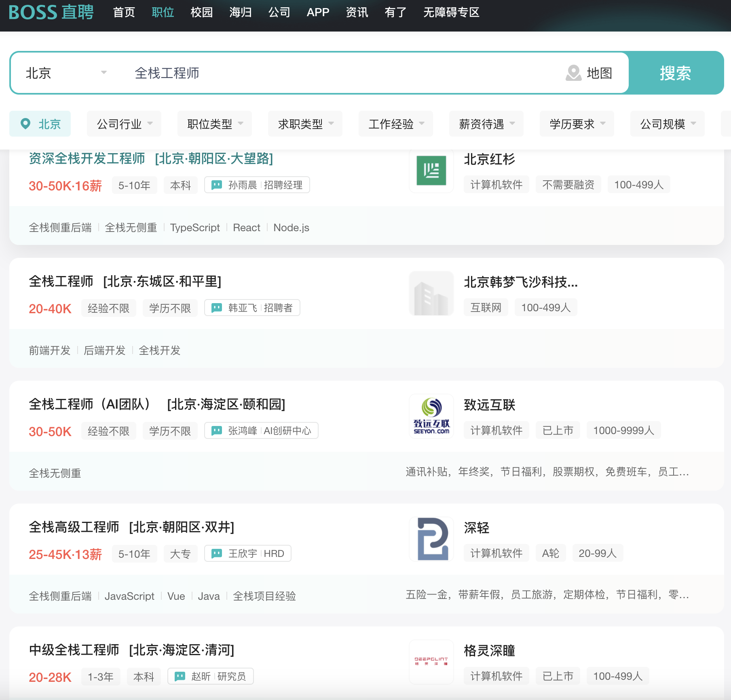Click chat icon beside 王欣宇 HRD
731x700 pixels.
(x=217, y=554)
